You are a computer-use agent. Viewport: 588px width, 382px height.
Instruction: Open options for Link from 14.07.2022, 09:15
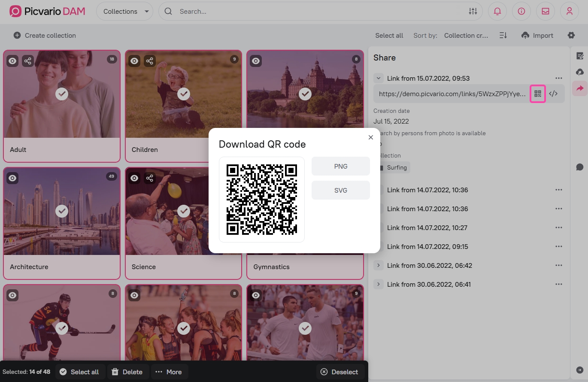[558, 246]
